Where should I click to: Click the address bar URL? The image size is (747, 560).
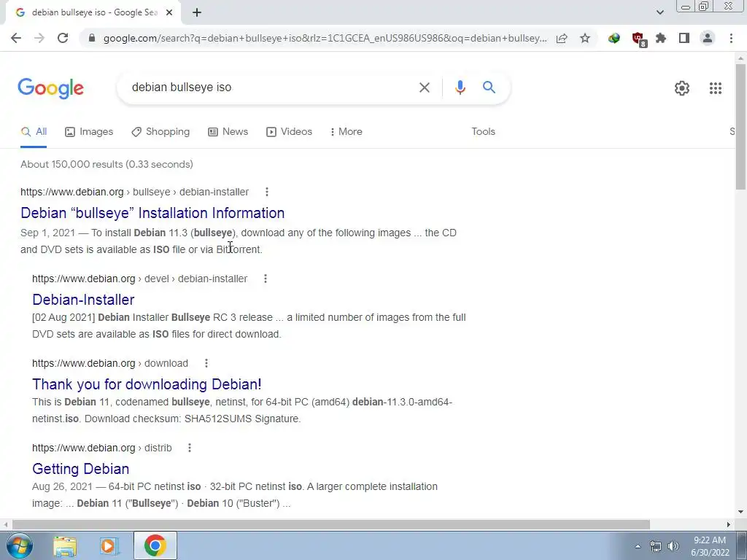tap(325, 38)
